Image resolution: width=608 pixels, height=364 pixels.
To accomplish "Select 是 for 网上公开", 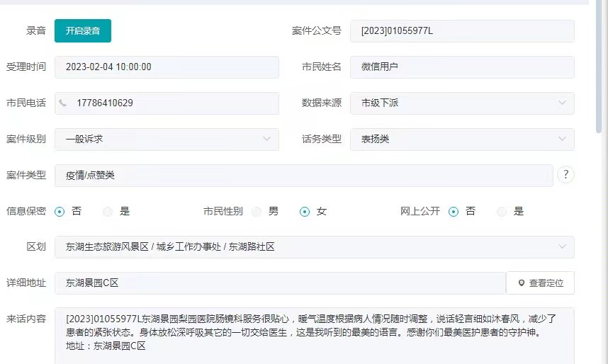I will point(502,212).
